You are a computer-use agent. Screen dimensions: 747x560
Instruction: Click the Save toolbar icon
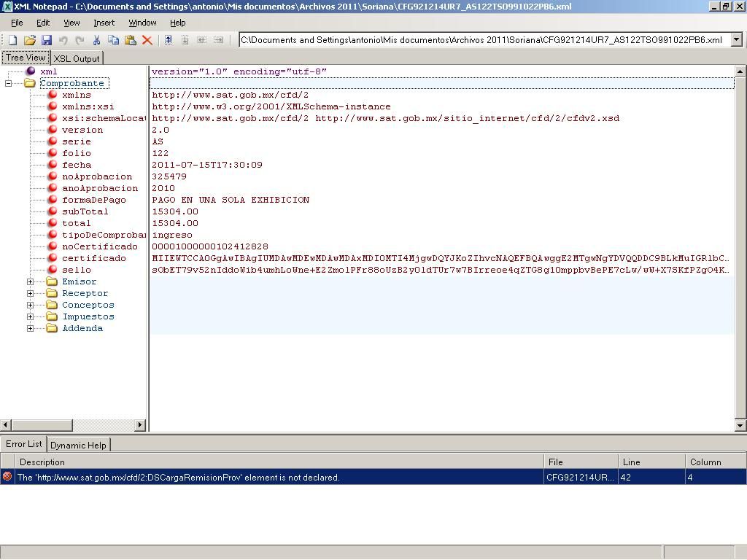tap(46, 40)
